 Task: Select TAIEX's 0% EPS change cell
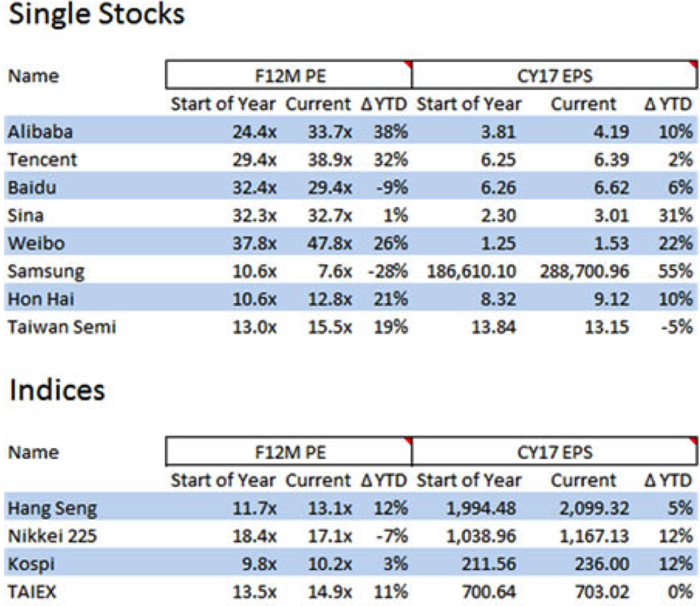680,592
